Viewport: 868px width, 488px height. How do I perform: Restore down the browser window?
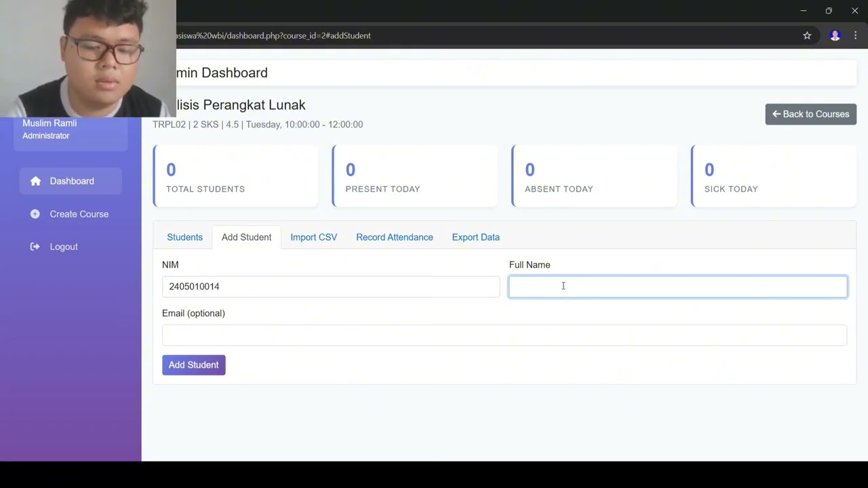click(829, 11)
